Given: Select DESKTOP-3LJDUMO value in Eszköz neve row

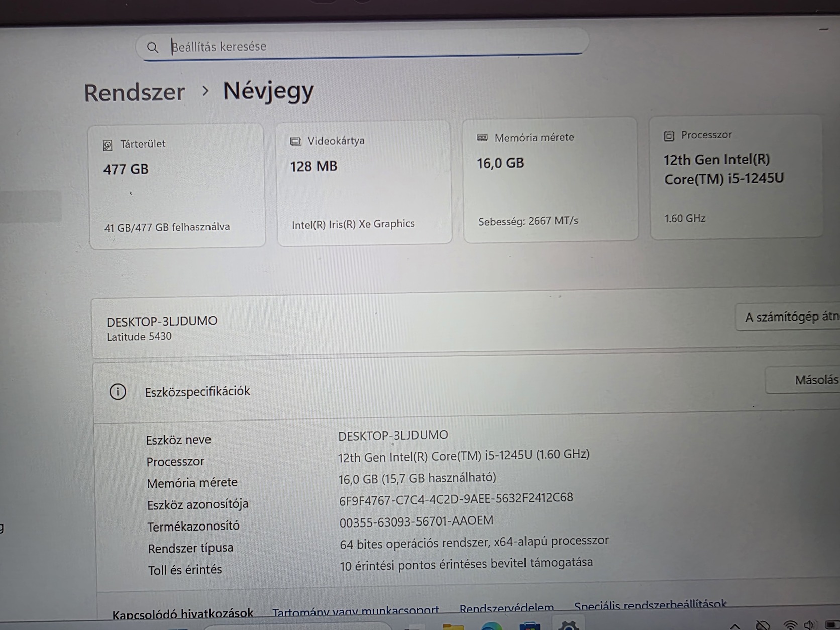Looking at the screenshot, I should pyautogui.click(x=393, y=435).
